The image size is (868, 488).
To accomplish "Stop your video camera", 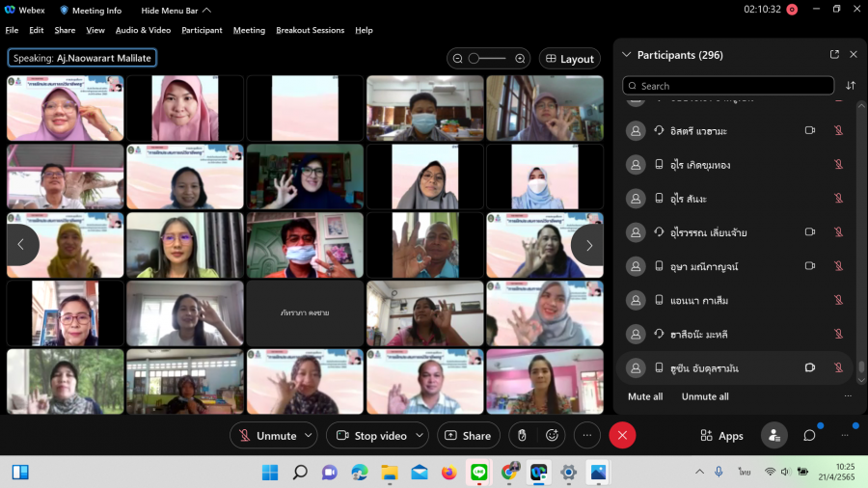I will click(371, 436).
